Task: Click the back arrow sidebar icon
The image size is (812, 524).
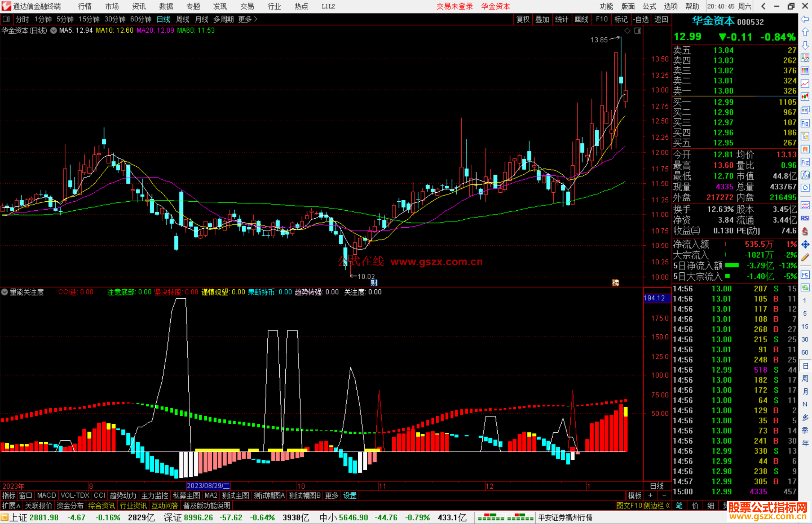Action: pos(805,19)
